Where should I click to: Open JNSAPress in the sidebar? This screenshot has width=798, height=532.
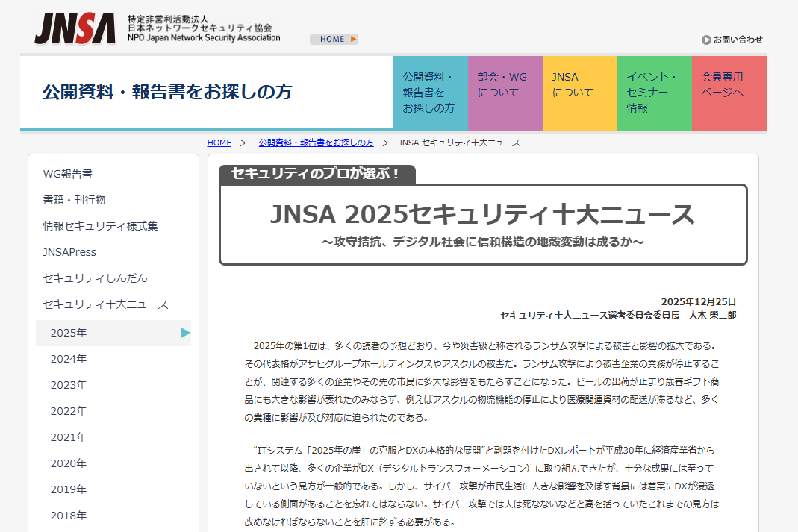(72, 251)
